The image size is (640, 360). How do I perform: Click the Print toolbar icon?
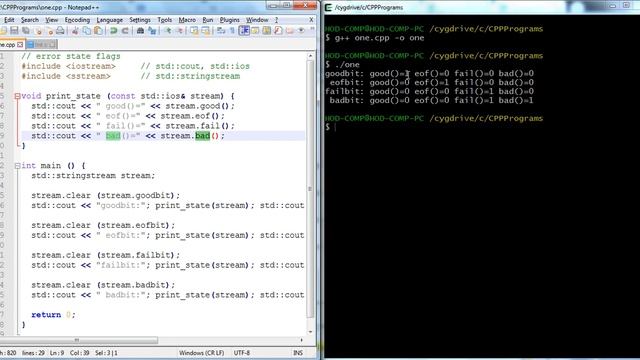coord(60,31)
